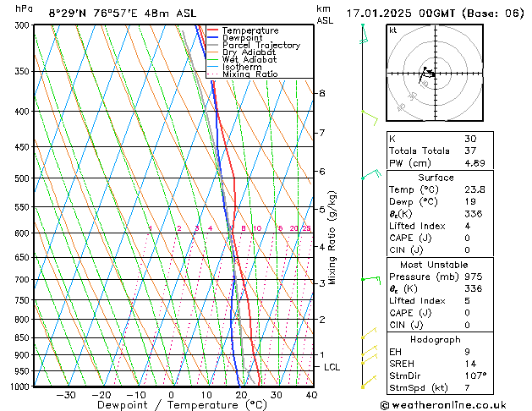Click the yellow-green wind barb at 400 hPa
Screen dimensions: 532x411
coord(370,118)
